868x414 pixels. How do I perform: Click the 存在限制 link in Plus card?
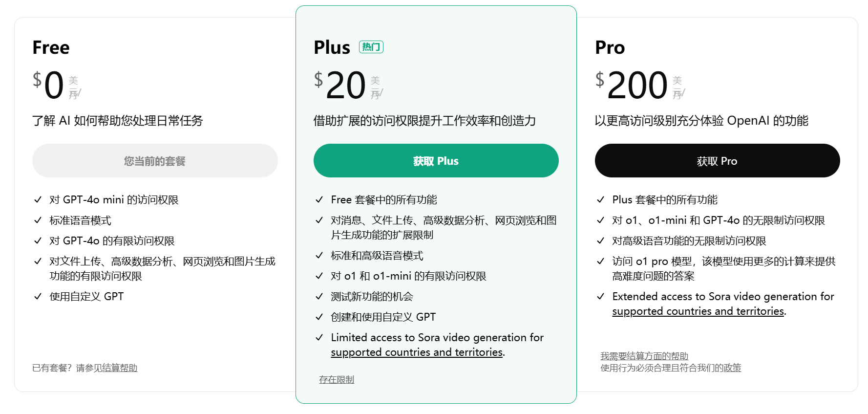click(x=336, y=379)
